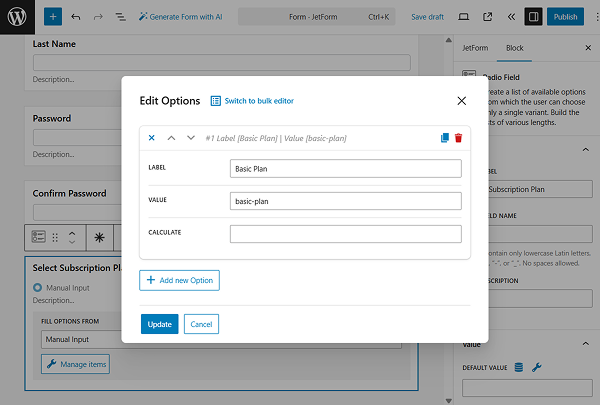Delete the Basic Plan option
The height and width of the screenshot is (405, 600).
(x=458, y=138)
